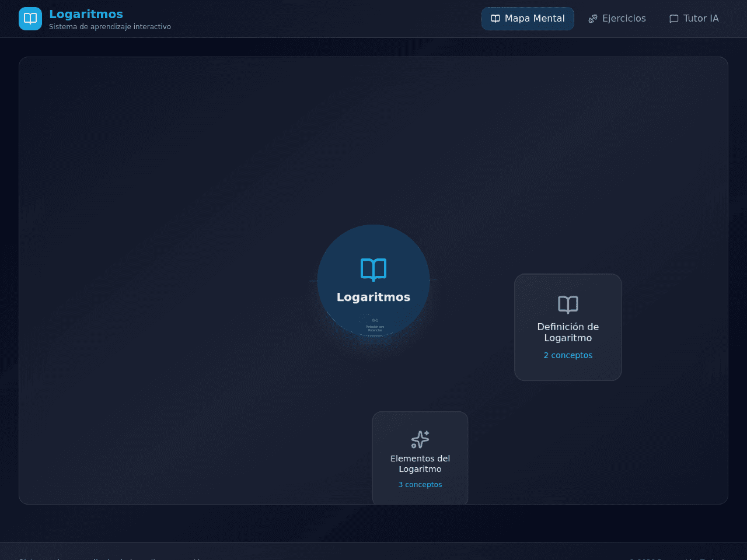
Task: Click the Sistema de aprendizaje interactivo subtitle
Action: tap(110, 27)
